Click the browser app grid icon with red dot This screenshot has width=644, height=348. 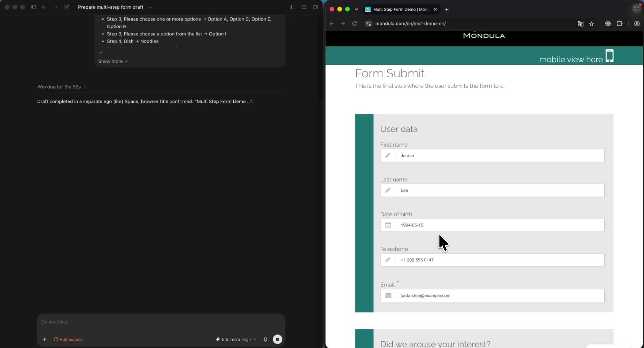[x=636, y=9]
